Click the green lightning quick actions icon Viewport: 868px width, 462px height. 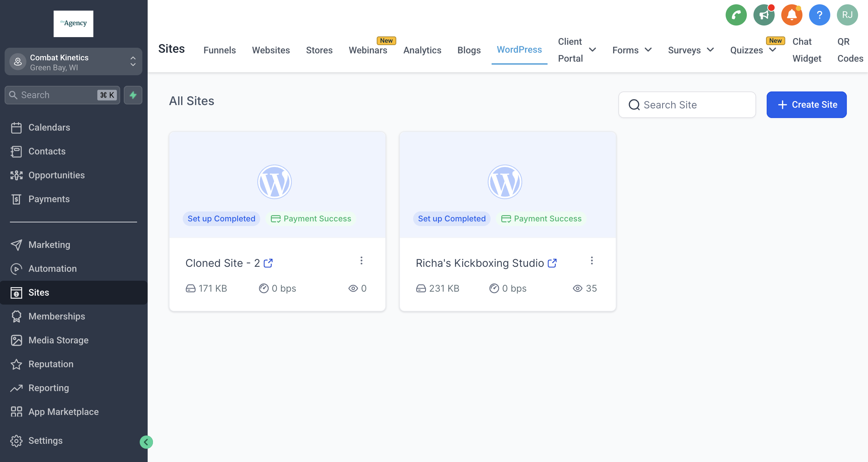pyautogui.click(x=133, y=95)
